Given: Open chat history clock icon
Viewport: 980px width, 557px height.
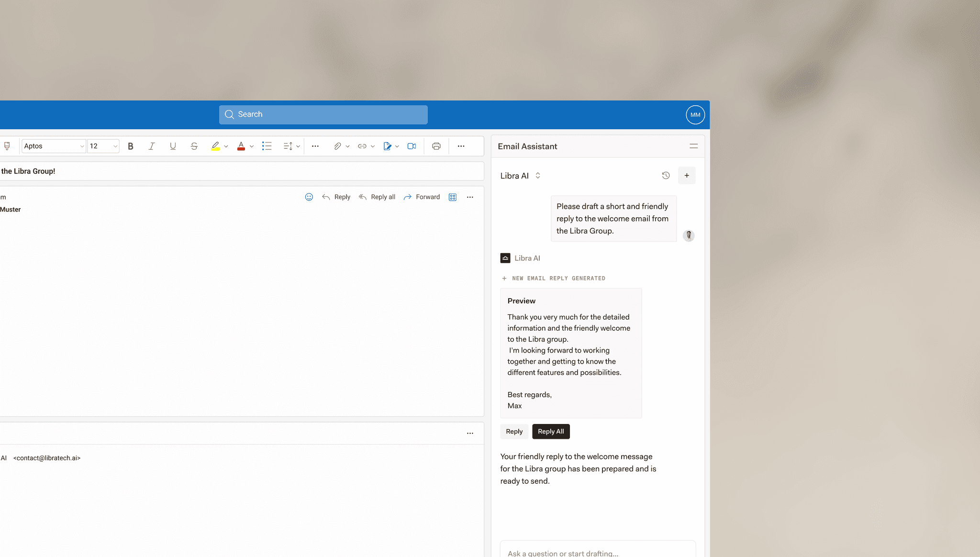Looking at the screenshot, I should point(666,176).
